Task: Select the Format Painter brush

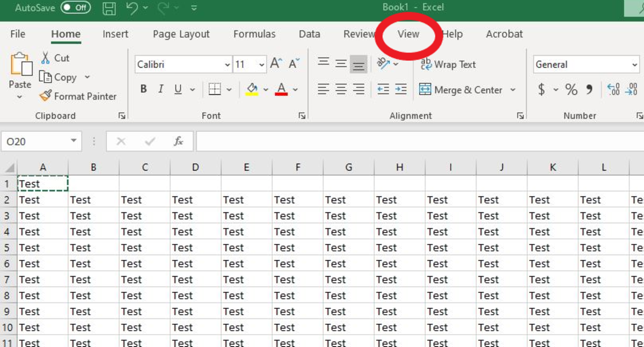Action: coord(46,96)
